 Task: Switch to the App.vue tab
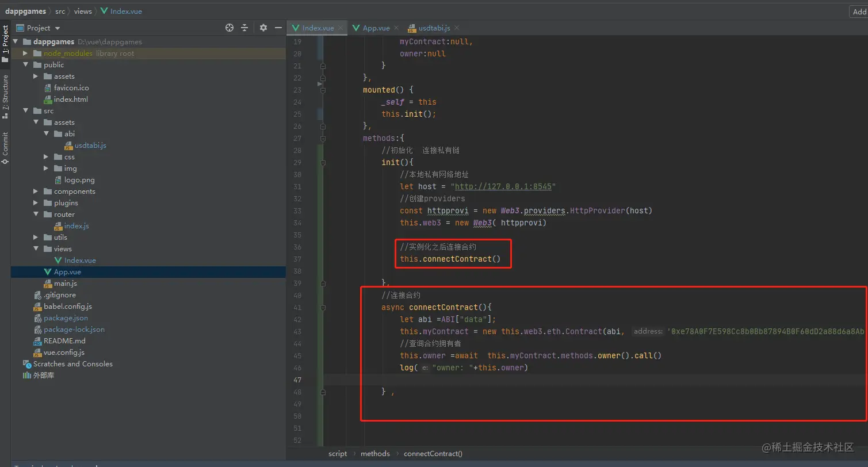click(x=376, y=28)
